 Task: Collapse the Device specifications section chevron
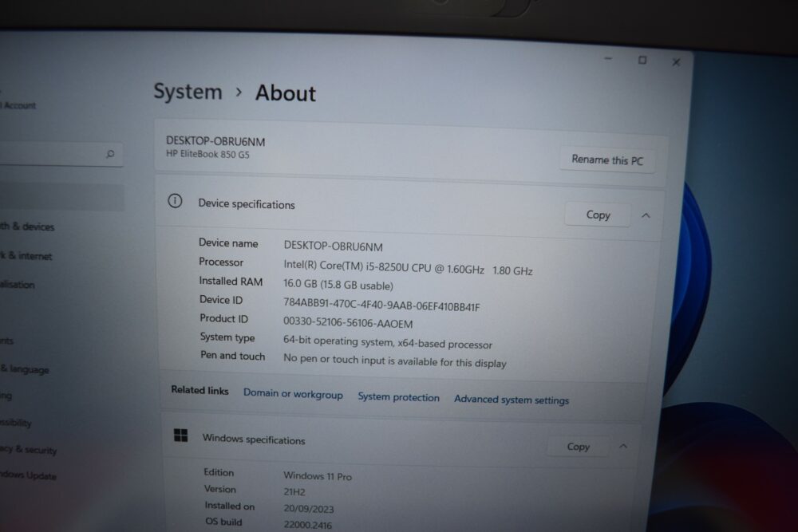click(646, 215)
